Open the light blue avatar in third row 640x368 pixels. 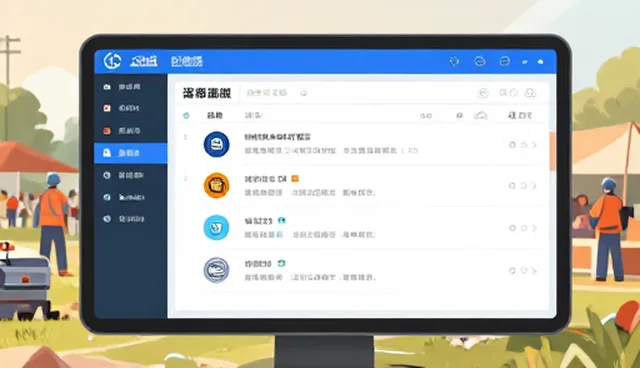coord(216,228)
